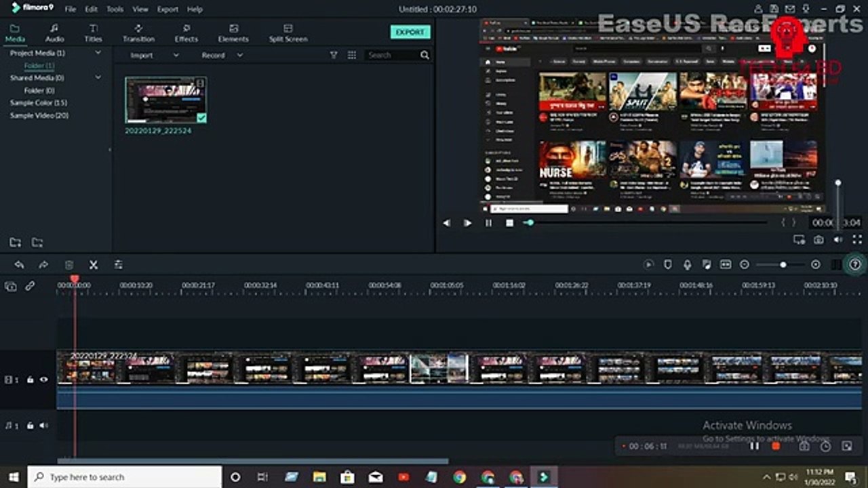Collapse the Shared Media tree chevron
This screenshot has height=488, width=868.
(98, 77)
